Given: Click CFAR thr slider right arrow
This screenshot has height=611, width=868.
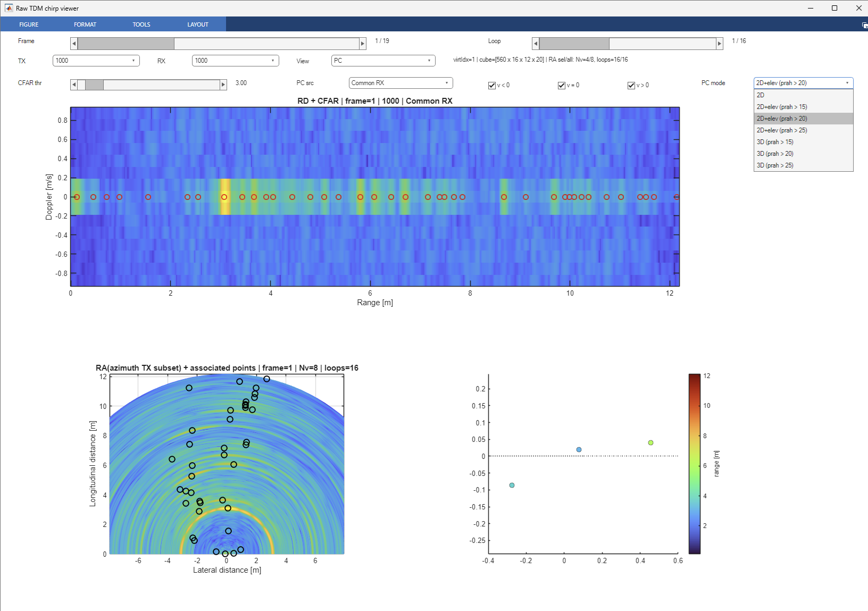Looking at the screenshot, I should pyautogui.click(x=223, y=85).
